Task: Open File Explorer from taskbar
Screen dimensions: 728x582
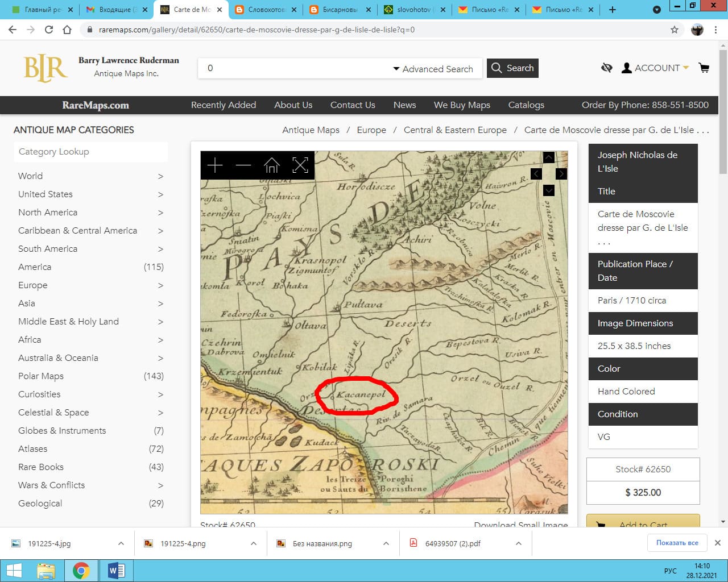Action: 46,570
